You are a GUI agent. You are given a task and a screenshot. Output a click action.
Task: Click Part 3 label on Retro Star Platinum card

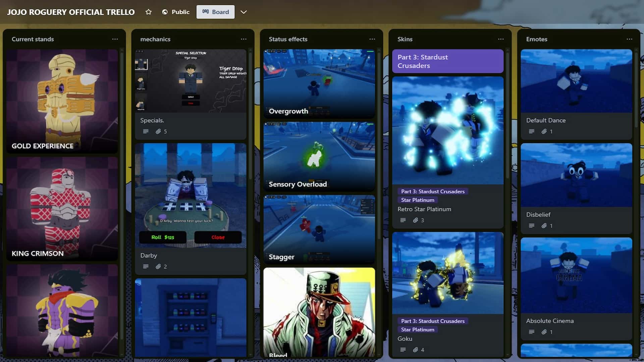(433, 191)
